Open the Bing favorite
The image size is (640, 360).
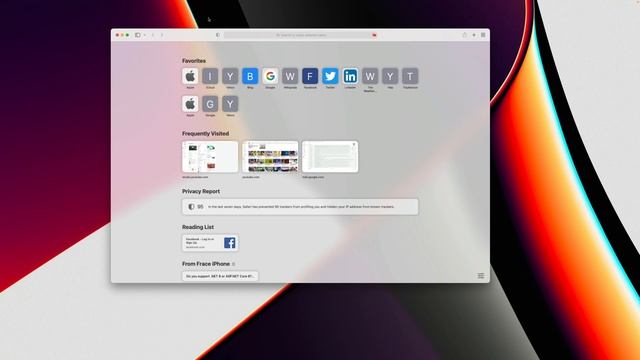click(250, 76)
